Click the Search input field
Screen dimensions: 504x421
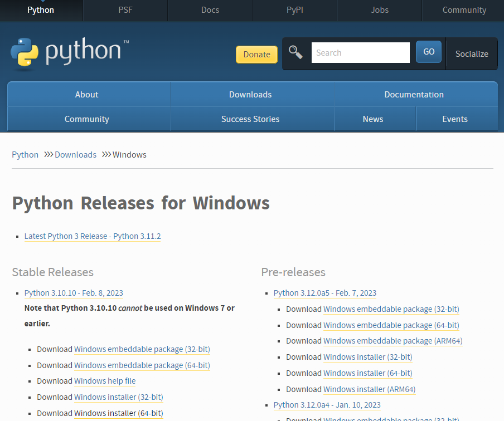click(x=360, y=52)
